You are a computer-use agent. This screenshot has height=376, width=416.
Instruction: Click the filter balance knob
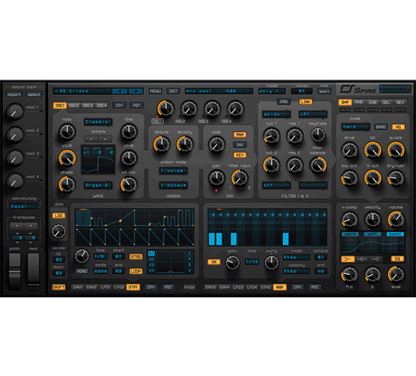(318, 165)
